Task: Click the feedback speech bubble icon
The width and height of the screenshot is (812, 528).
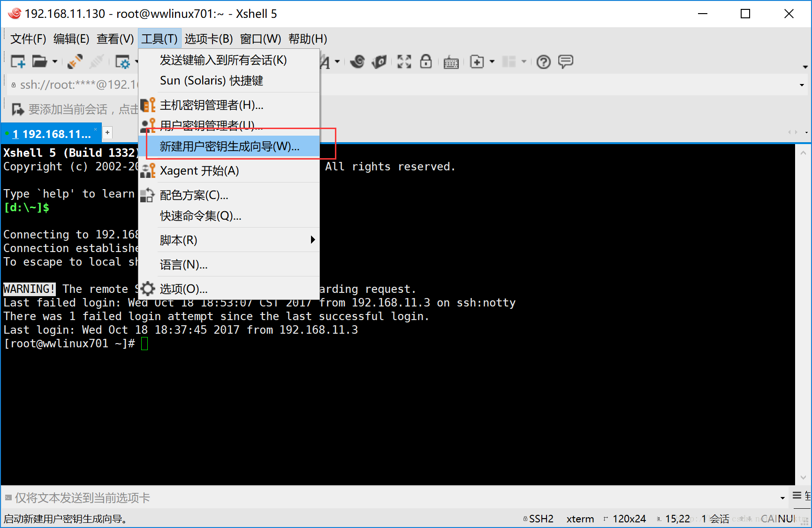Action: tap(566, 61)
